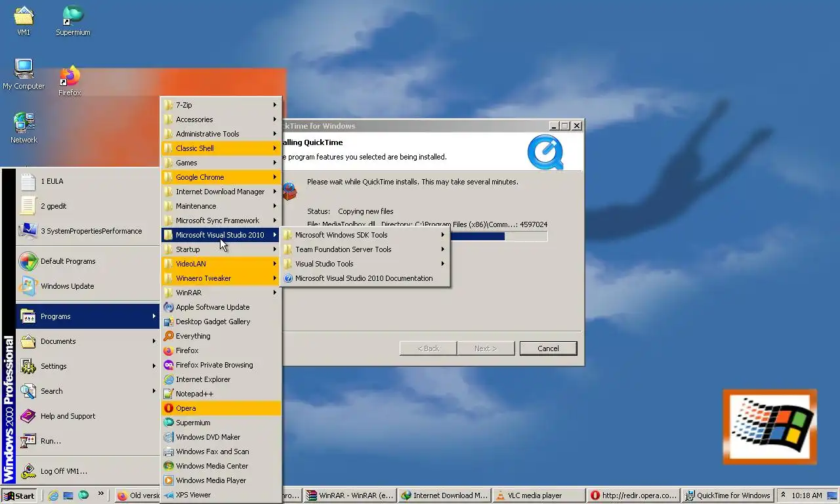Open Firefox Private Browsing
840x504 pixels.
pos(221,365)
